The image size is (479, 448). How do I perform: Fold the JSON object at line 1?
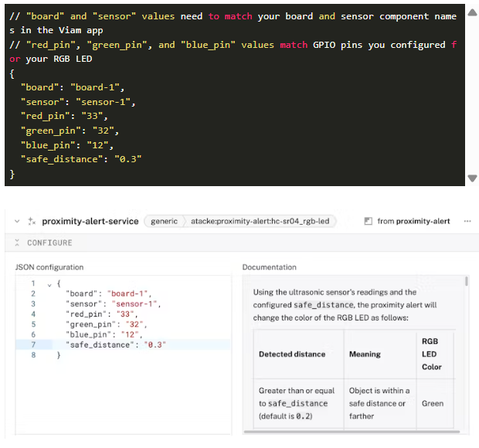tap(49, 283)
